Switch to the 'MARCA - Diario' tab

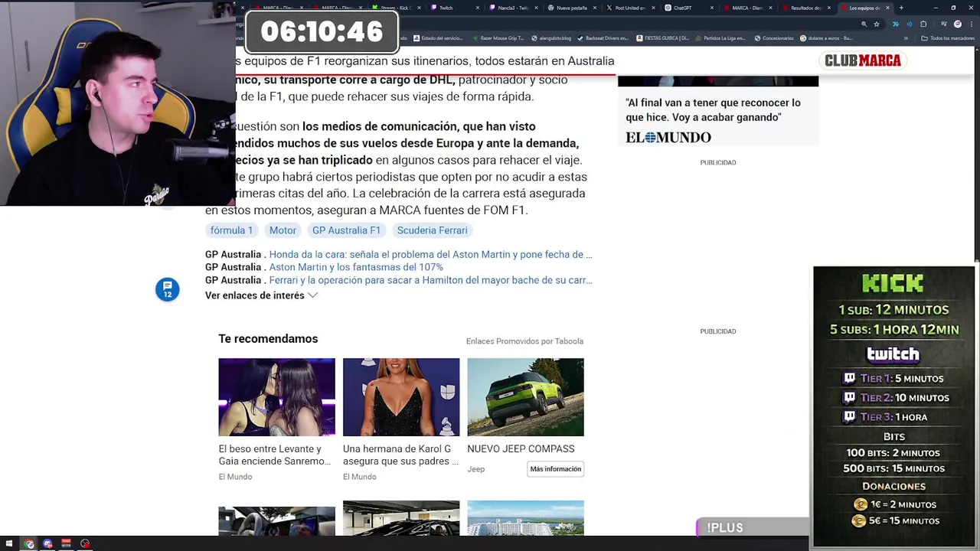(x=750, y=8)
